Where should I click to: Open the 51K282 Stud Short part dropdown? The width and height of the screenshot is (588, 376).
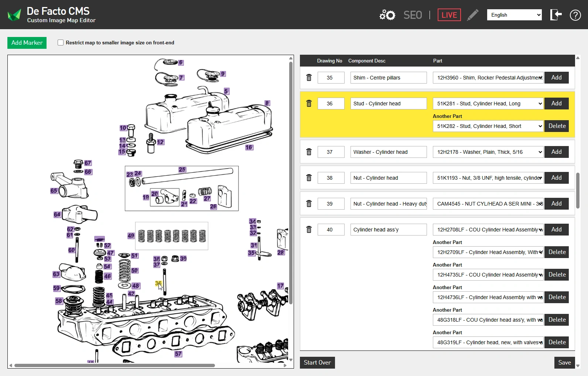[x=488, y=126]
